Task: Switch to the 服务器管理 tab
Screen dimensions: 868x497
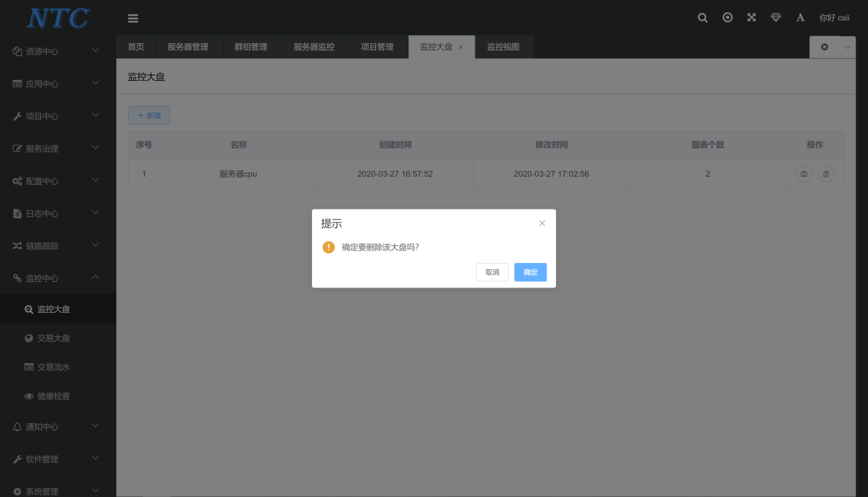Action: pos(188,47)
